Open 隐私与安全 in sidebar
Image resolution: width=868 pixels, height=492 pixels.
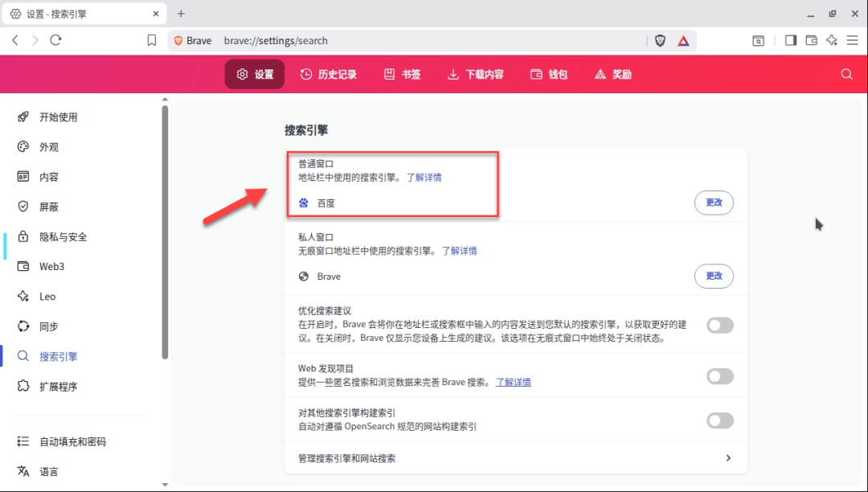pyautogui.click(x=63, y=237)
